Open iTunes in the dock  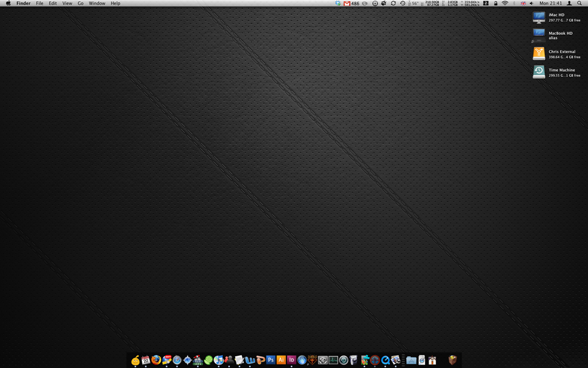click(x=219, y=360)
